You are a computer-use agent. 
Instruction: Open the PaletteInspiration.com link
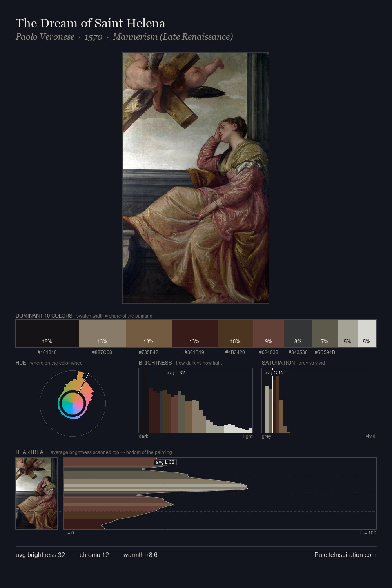(345, 555)
